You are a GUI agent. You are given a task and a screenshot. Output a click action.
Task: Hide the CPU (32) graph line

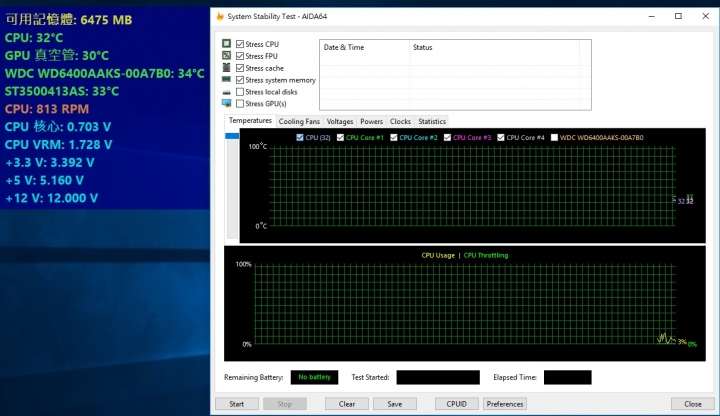(300, 137)
